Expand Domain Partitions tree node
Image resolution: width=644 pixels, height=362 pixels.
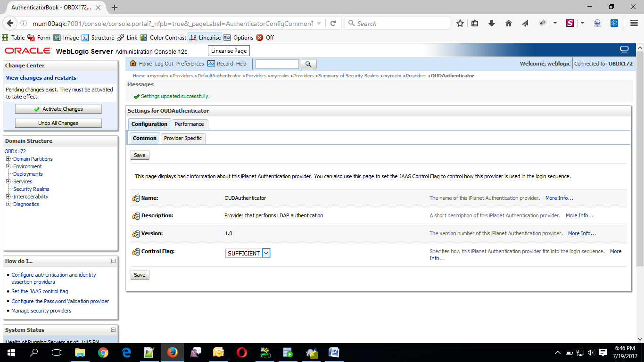(8, 159)
